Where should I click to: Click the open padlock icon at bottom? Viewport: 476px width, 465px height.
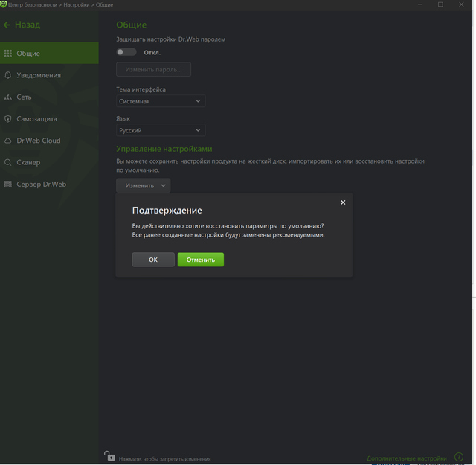pyautogui.click(x=109, y=455)
